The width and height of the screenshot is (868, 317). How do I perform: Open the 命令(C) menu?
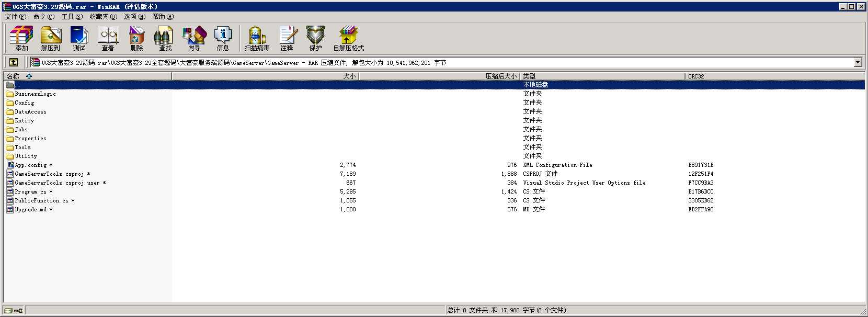click(43, 17)
